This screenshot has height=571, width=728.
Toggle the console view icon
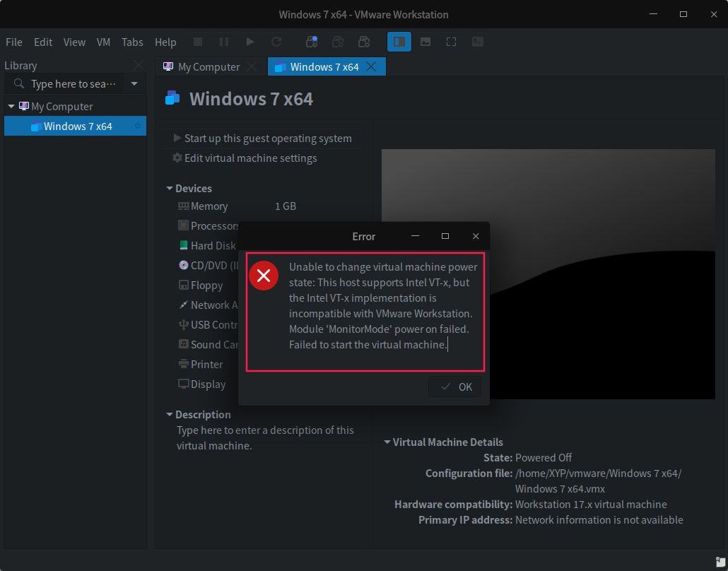pos(477,42)
